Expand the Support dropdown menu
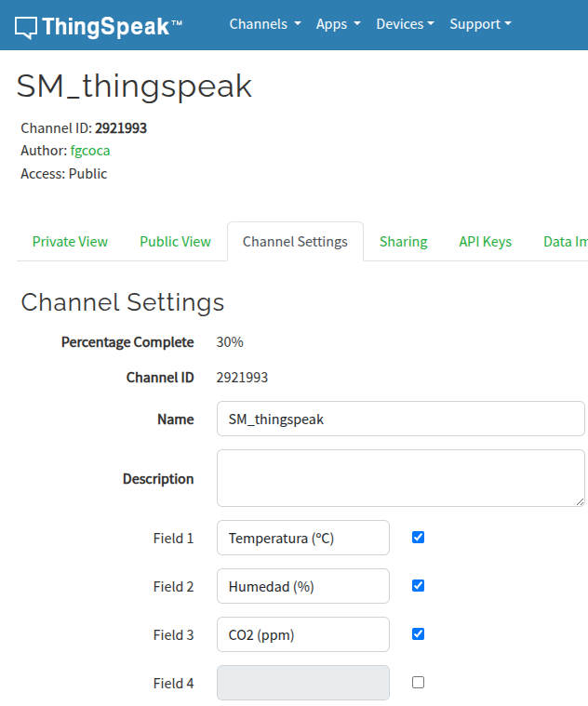This screenshot has width=588, height=706. [x=480, y=24]
